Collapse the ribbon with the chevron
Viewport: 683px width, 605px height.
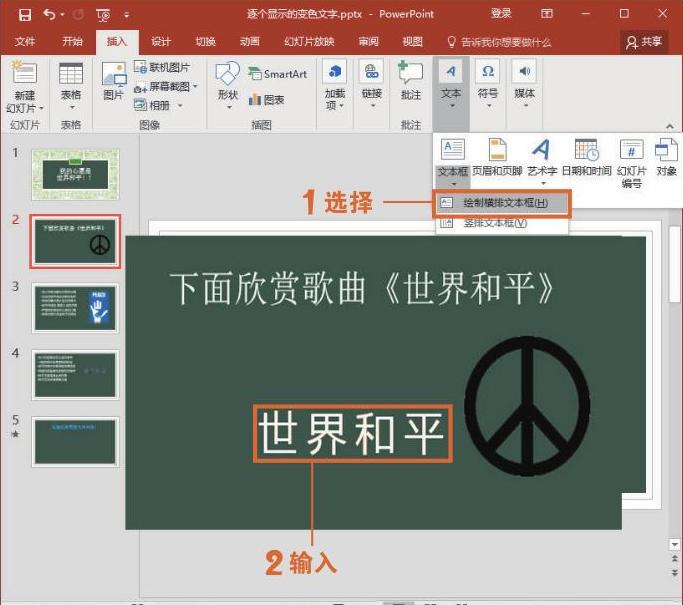(670, 126)
